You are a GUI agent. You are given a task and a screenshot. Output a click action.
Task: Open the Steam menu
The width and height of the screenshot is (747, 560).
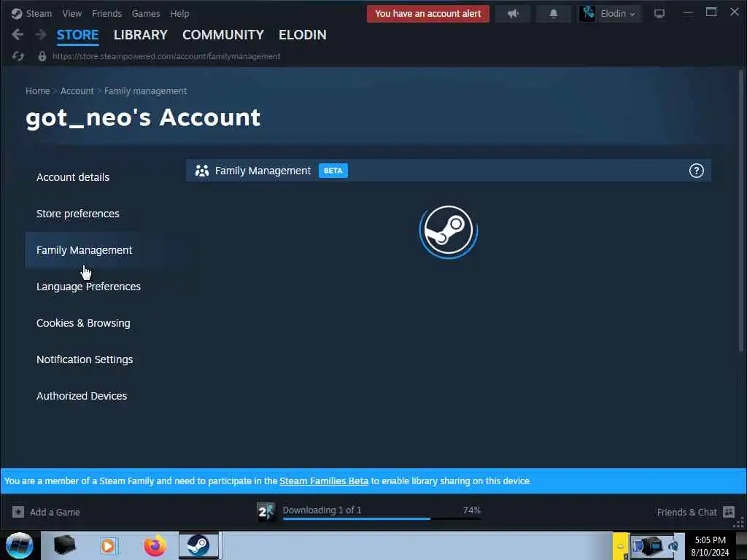click(39, 13)
